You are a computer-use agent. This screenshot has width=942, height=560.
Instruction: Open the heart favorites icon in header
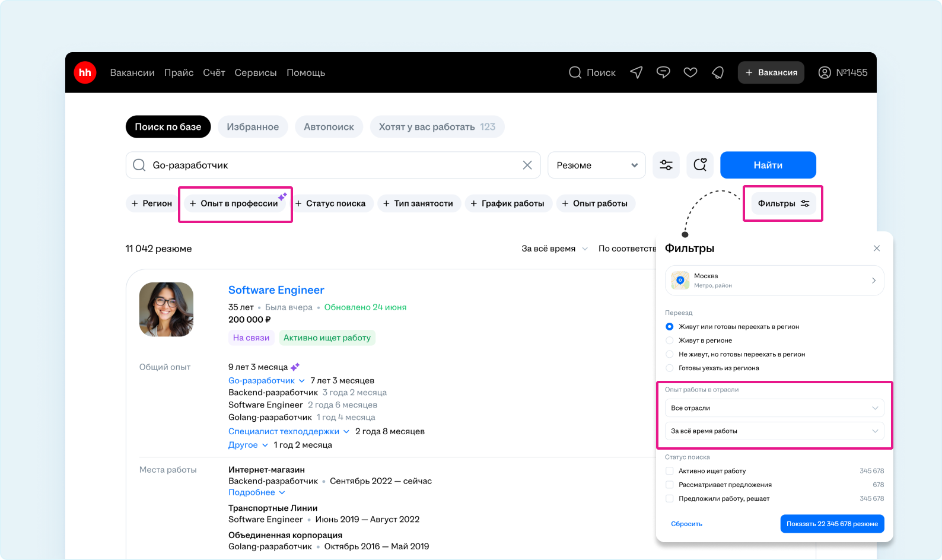pyautogui.click(x=690, y=72)
